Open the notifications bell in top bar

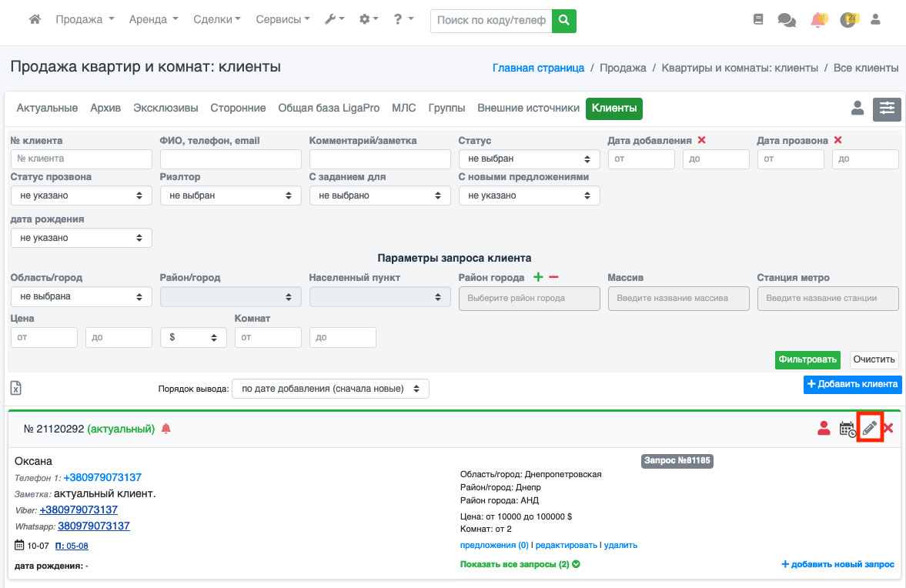click(x=817, y=20)
